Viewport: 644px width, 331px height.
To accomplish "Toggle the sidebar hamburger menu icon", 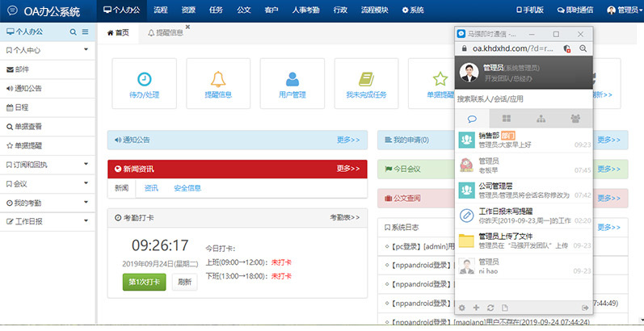I will [85, 32].
